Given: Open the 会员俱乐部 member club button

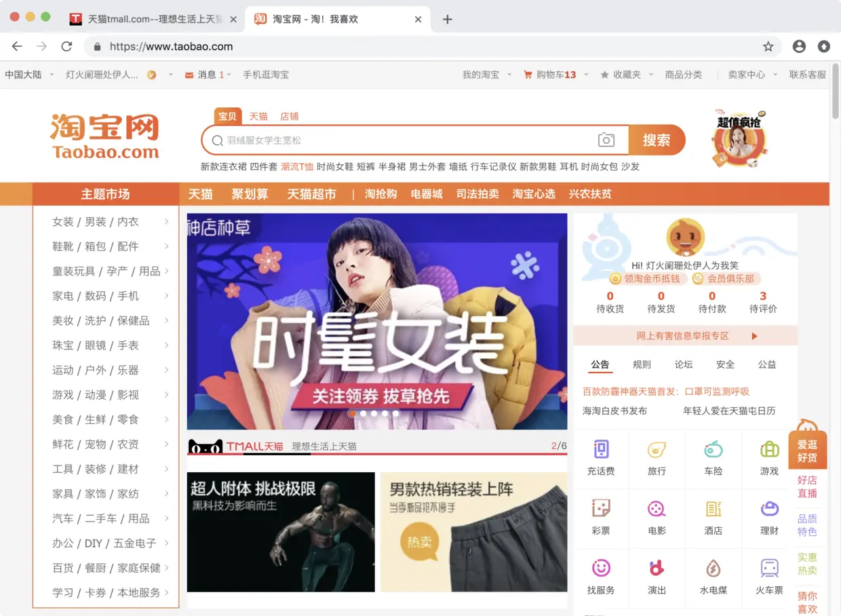Looking at the screenshot, I should pos(726,279).
